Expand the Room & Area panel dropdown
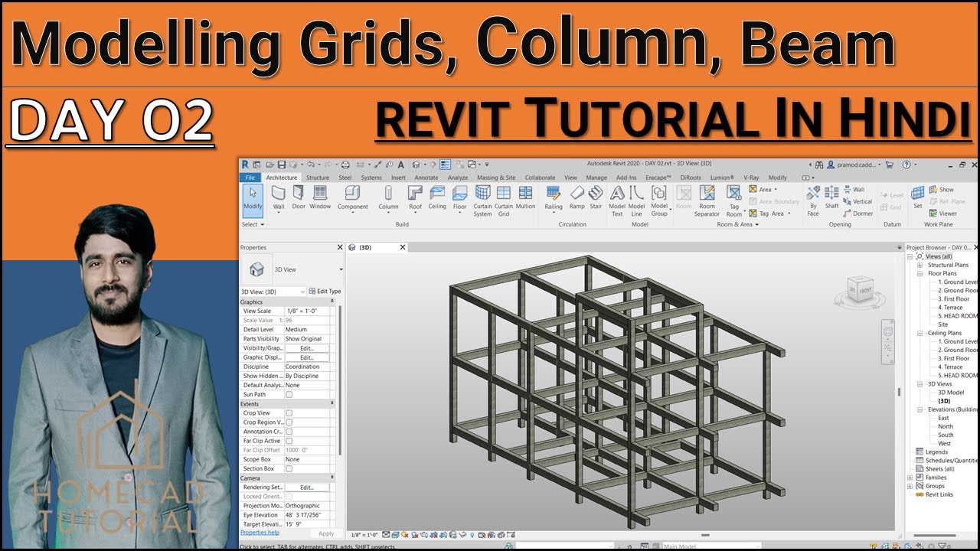Viewport: 980px width, 551px height. [x=737, y=224]
